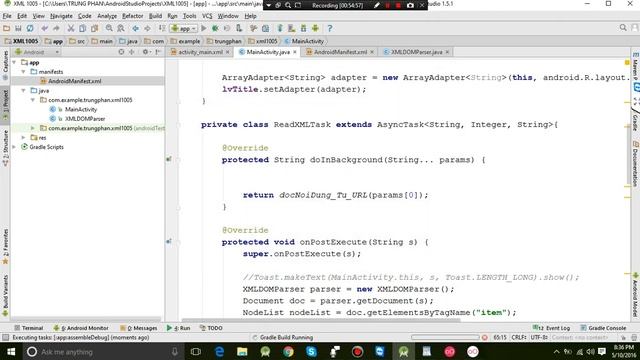Click the Make Project icon

tap(162, 28)
